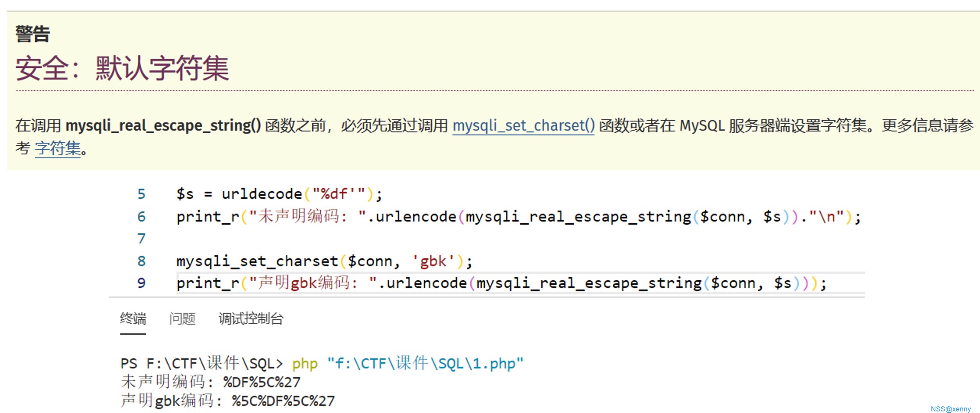This screenshot has width=980, height=413.
Task: Click the php command in terminal
Action: tap(304, 364)
